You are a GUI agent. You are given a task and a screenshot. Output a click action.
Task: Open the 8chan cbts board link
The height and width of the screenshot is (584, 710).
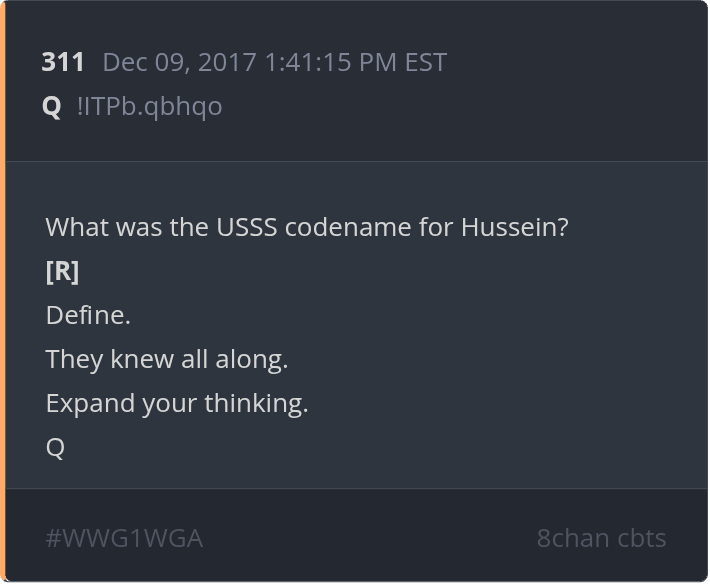pos(601,538)
